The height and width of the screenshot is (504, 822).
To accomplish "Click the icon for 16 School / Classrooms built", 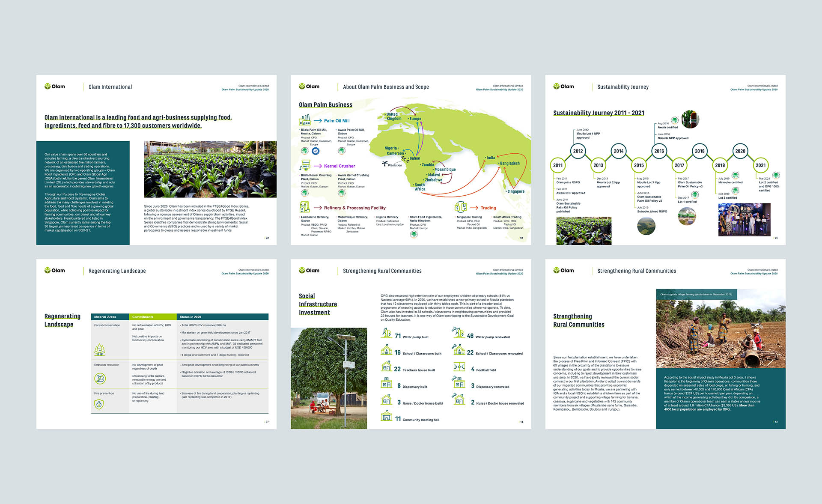I will coord(387,350).
